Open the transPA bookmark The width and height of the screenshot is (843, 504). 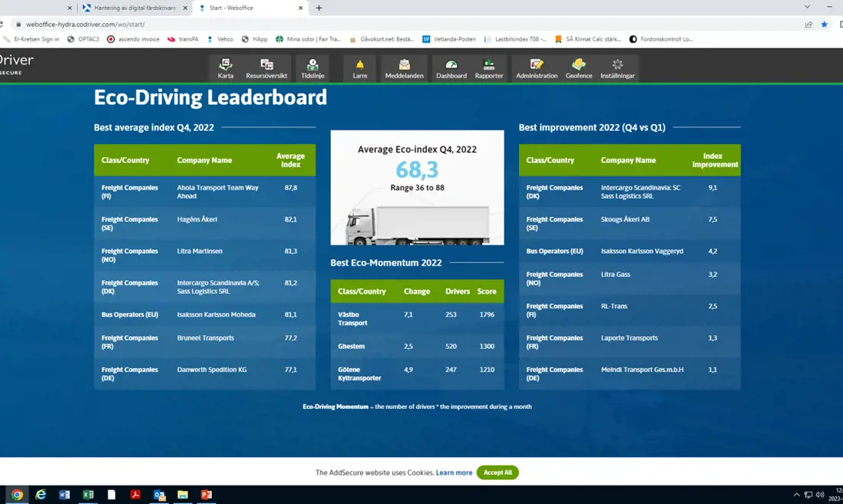(183, 39)
